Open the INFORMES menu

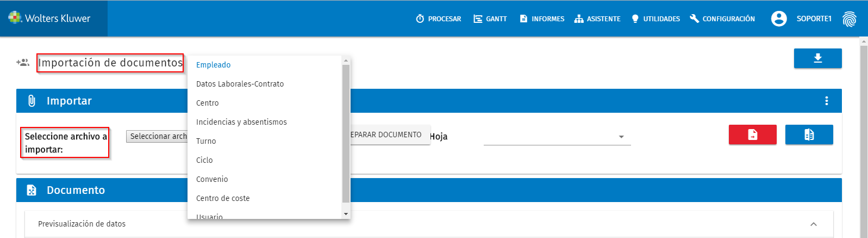pyautogui.click(x=542, y=19)
